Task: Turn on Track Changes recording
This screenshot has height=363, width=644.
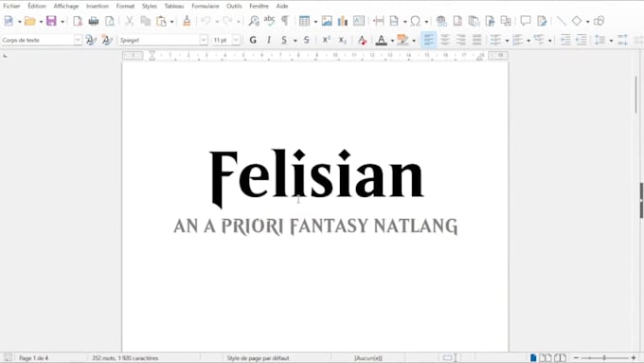Action: pos(542,21)
